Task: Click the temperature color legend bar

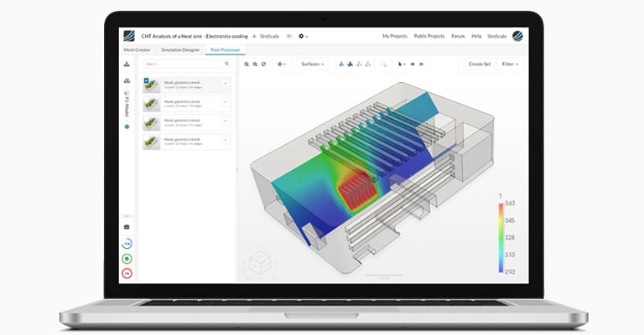Action: [x=501, y=238]
